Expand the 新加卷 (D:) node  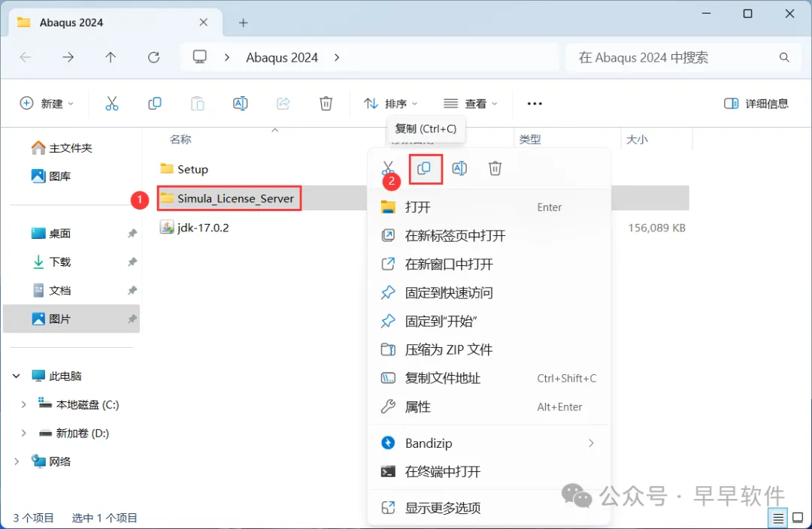click(x=23, y=434)
